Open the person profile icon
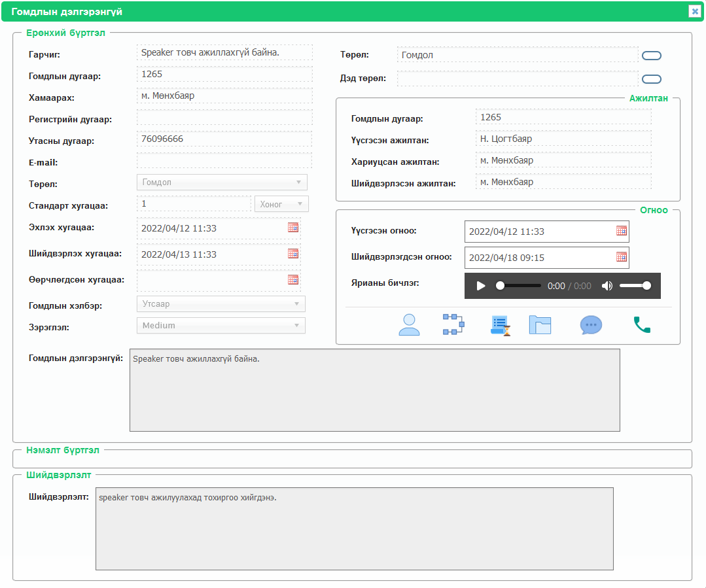 (x=409, y=324)
